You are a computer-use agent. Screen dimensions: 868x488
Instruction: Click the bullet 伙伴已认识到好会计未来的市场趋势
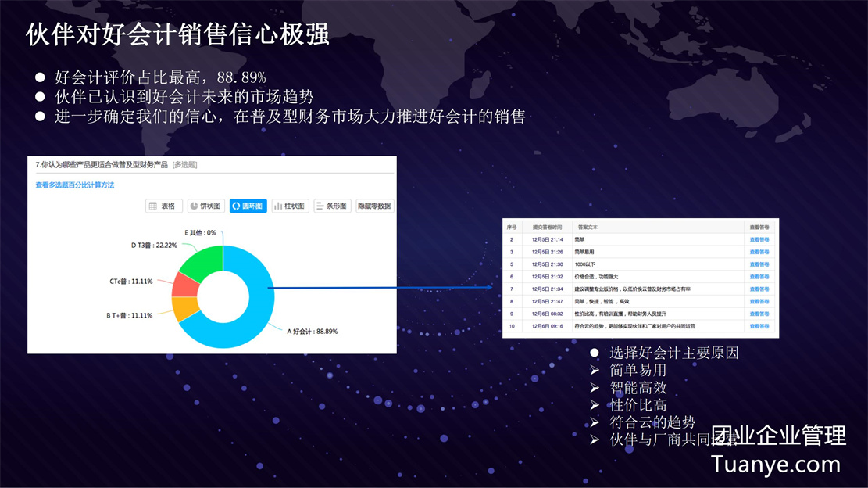(x=184, y=96)
